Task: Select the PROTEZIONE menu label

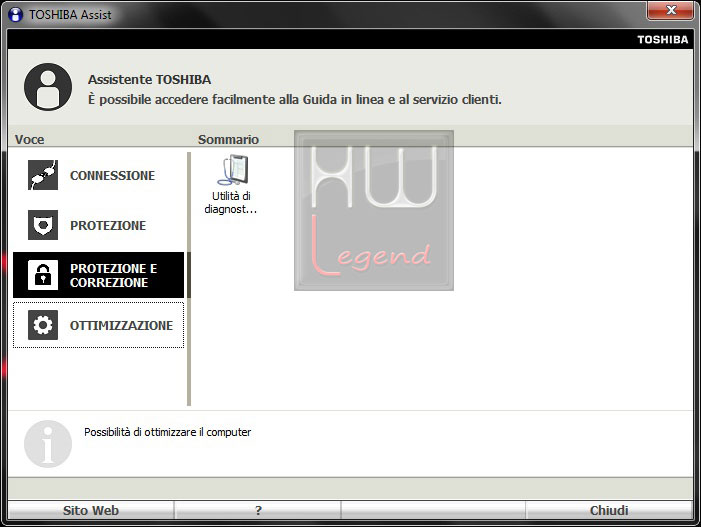Action: 108,225
